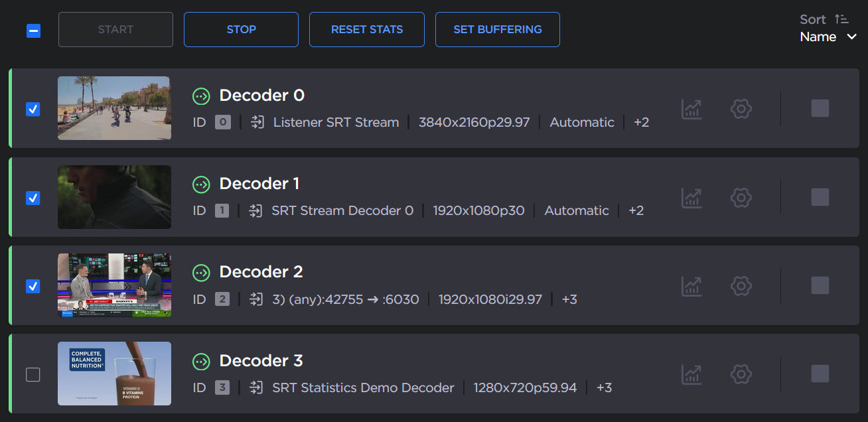
Task: Open Decoder 2 news broadcast thumbnail
Action: 114,285
